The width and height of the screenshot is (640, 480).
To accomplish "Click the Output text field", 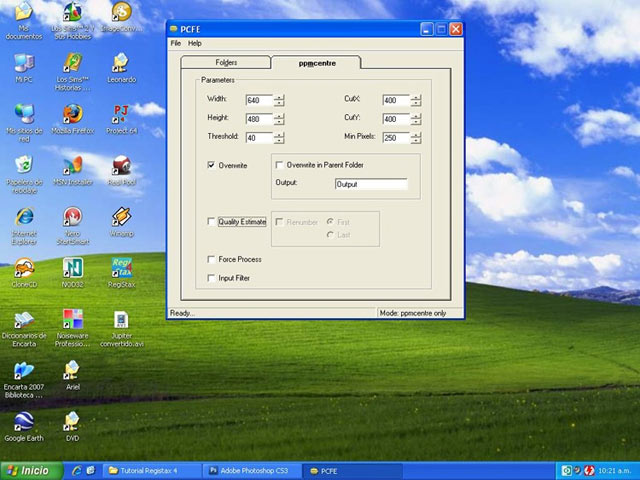I will click(x=370, y=184).
